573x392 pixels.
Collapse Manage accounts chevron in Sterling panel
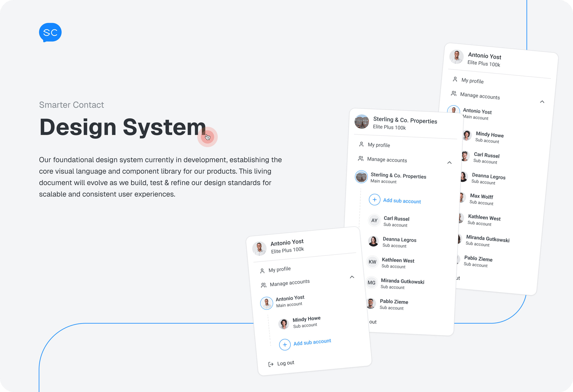pos(449,163)
